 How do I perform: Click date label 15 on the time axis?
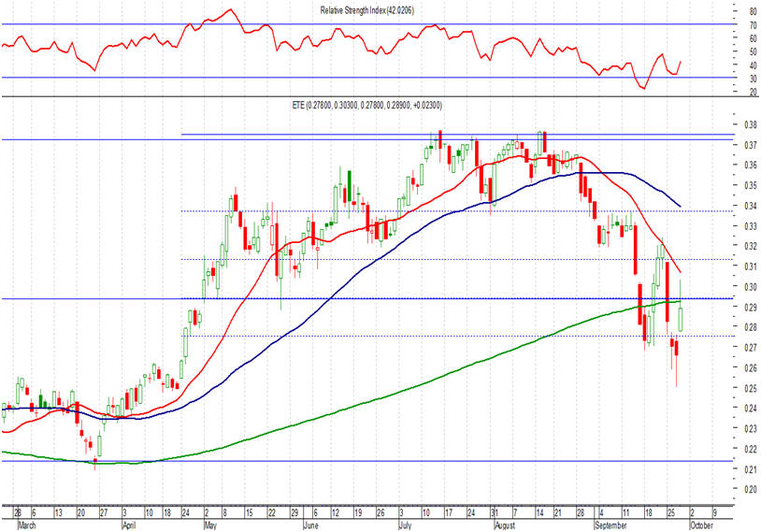(249, 513)
